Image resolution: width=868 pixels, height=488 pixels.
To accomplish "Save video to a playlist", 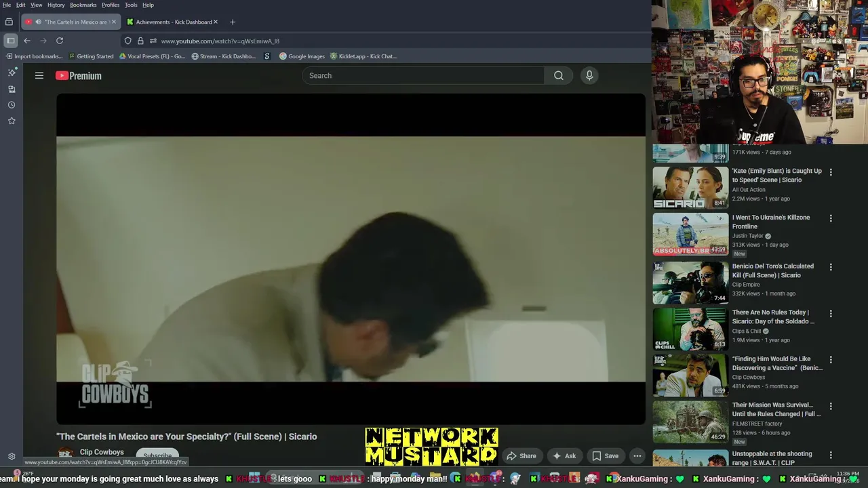I will pos(605,456).
